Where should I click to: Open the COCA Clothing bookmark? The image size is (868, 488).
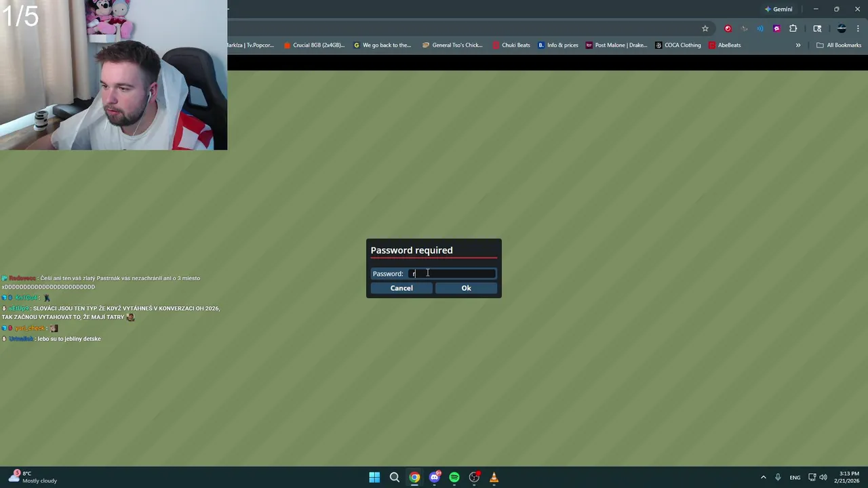coord(678,45)
